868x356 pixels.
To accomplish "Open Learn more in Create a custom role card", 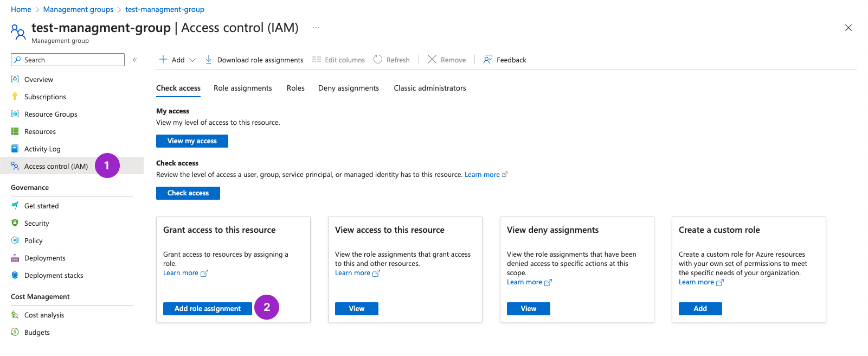I will pos(701,282).
